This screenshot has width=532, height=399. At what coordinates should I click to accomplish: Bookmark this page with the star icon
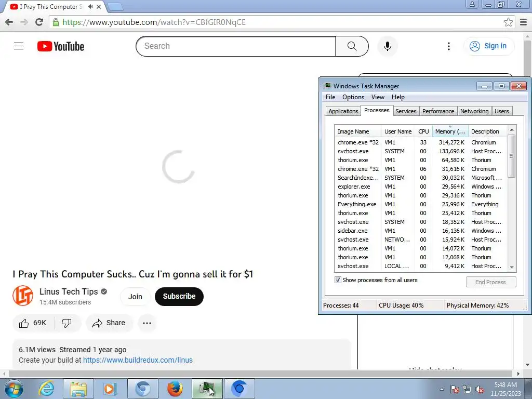(508, 22)
